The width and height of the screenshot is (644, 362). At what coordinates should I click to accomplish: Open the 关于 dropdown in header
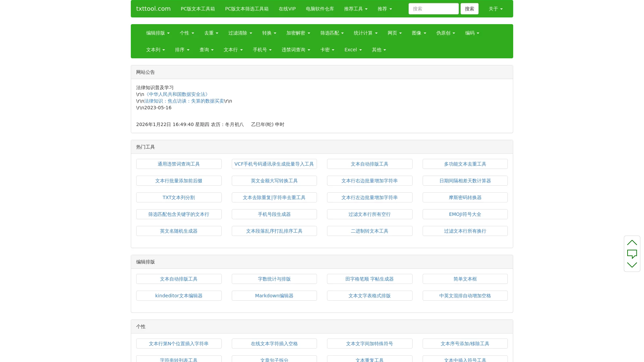(x=495, y=9)
